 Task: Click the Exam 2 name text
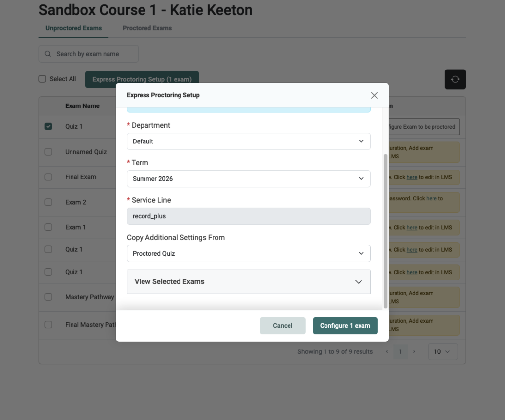[75, 202]
